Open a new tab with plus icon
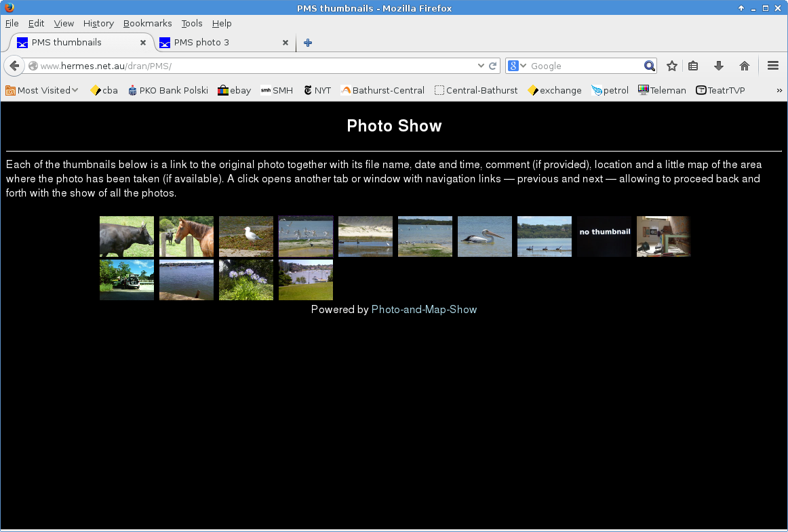The height and width of the screenshot is (532, 788). (308, 43)
